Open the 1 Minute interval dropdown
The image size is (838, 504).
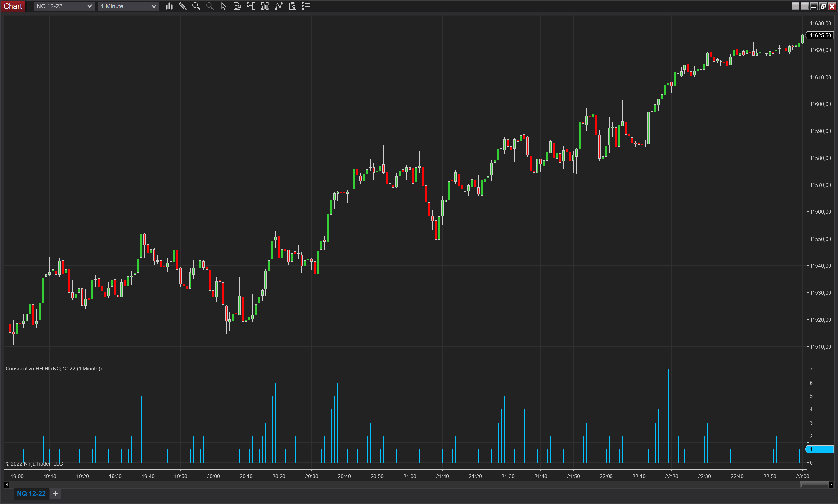128,6
